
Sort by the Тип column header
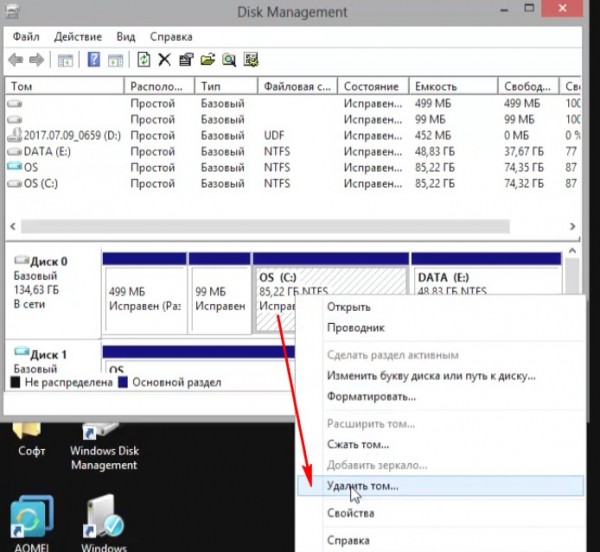pos(226,86)
